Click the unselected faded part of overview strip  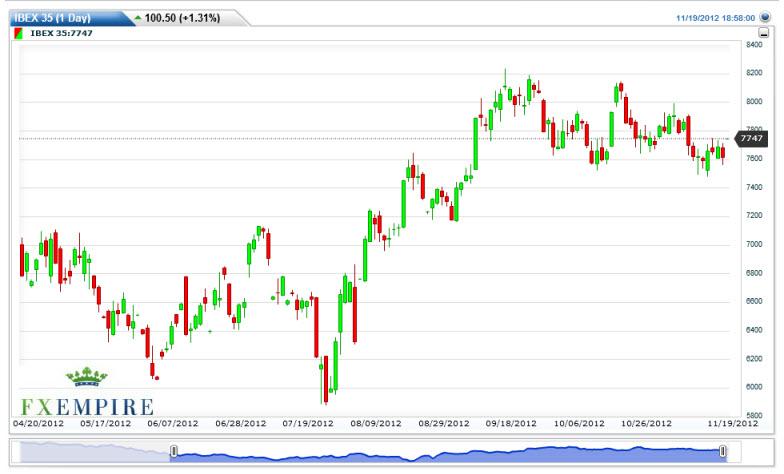95,452
